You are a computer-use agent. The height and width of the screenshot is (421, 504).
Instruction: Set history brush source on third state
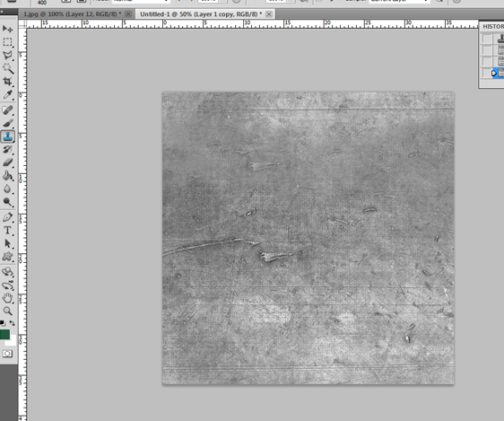(487, 61)
